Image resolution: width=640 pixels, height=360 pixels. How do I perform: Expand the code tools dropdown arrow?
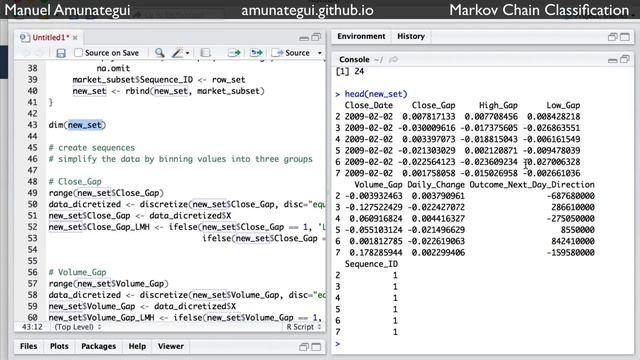(x=187, y=53)
